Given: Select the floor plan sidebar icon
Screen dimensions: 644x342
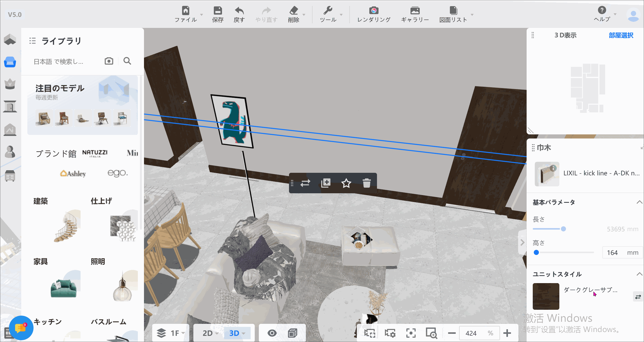Looking at the screenshot, I should (x=10, y=40).
